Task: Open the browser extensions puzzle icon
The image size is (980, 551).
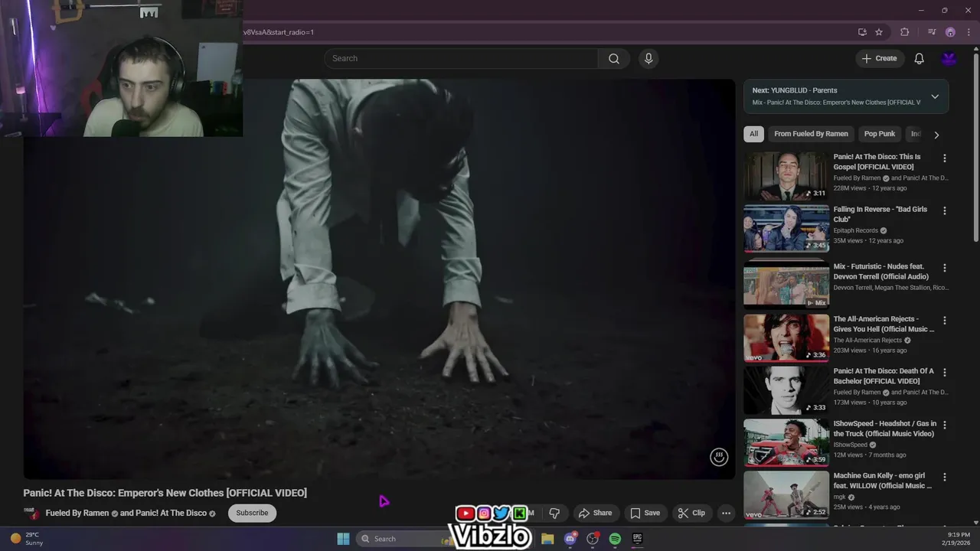Action: point(905,32)
